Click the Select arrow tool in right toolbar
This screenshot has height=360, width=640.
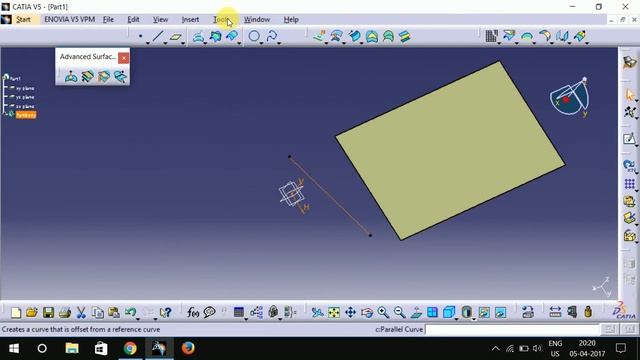tap(629, 95)
